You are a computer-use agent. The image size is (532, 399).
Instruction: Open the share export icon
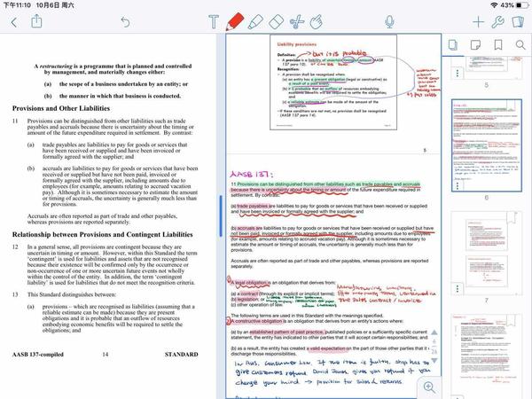pyautogui.click(x=36, y=21)
